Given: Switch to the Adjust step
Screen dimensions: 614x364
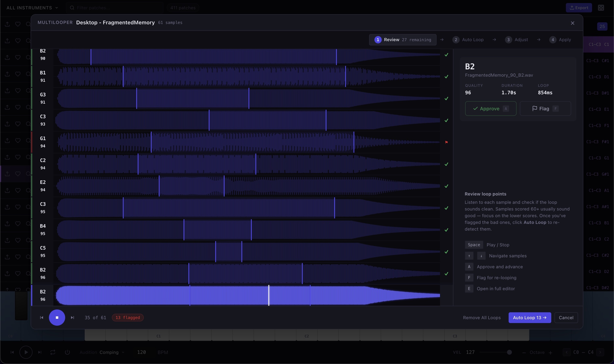Looking at the screenshot, I should [517, 40].
